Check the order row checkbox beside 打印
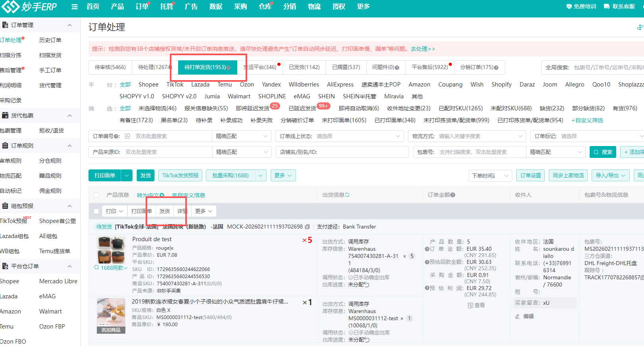Image resolution: width=644 pixels, height=346 pixels. (96, 211)
